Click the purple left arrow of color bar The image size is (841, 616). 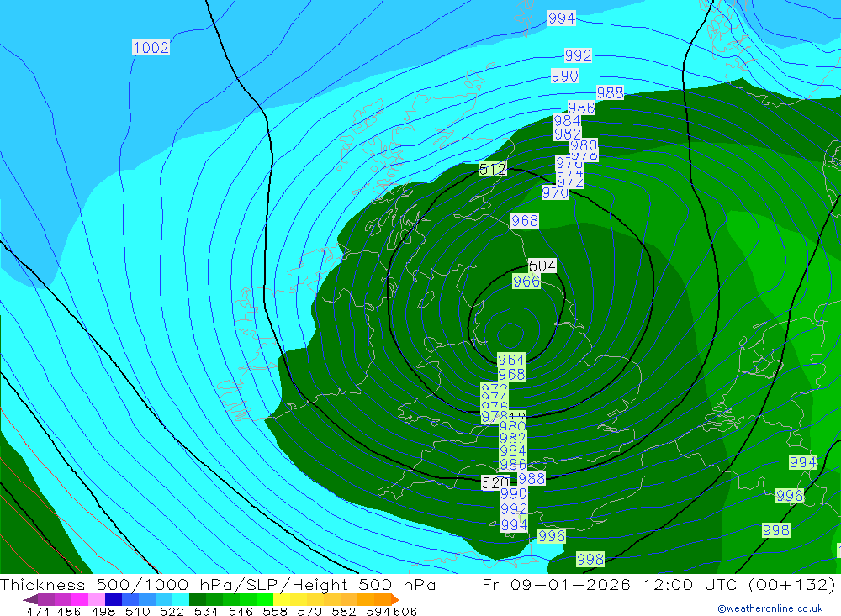(30, 599)
